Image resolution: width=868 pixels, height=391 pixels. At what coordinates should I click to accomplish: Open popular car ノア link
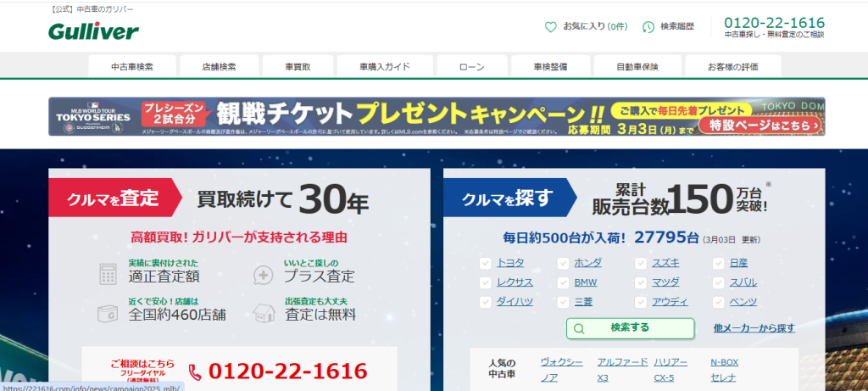(549, 378)
